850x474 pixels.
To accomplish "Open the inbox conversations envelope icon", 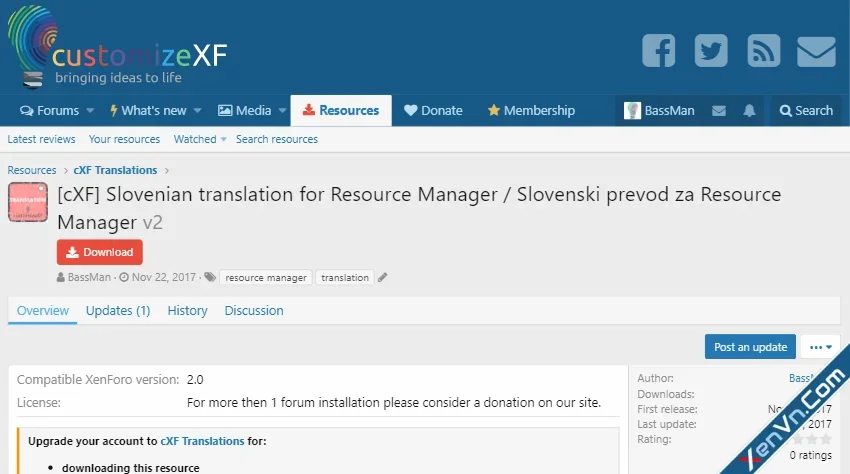I will click(719, 111).
